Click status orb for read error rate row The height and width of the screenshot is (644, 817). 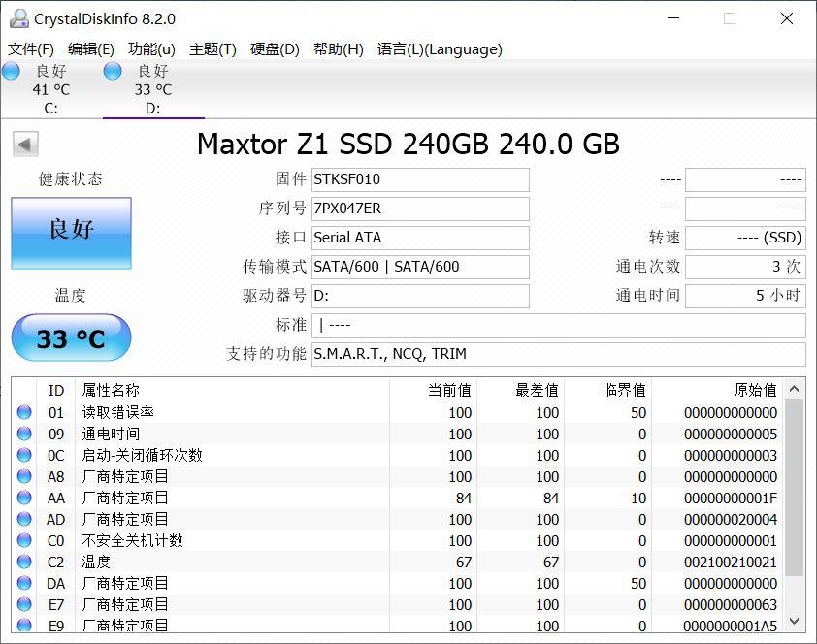(24, 412)
